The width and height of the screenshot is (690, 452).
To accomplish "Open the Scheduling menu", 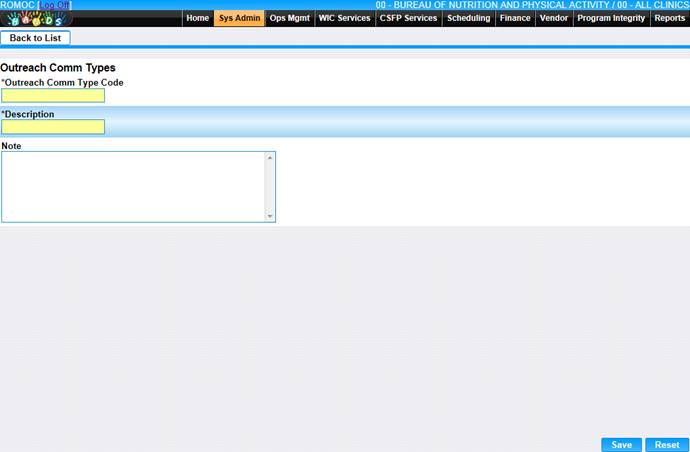I will (x=469, y=18).
